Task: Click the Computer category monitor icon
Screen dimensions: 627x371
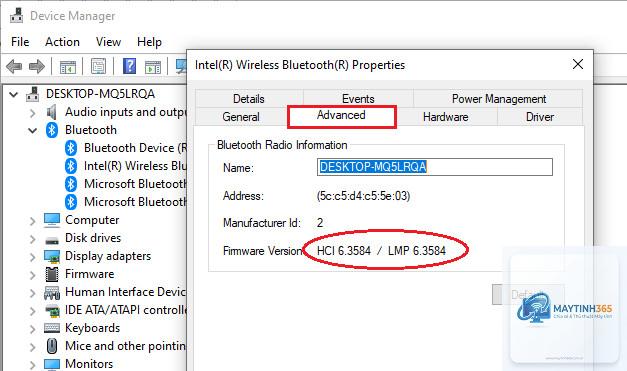Action: pos(52,220)
